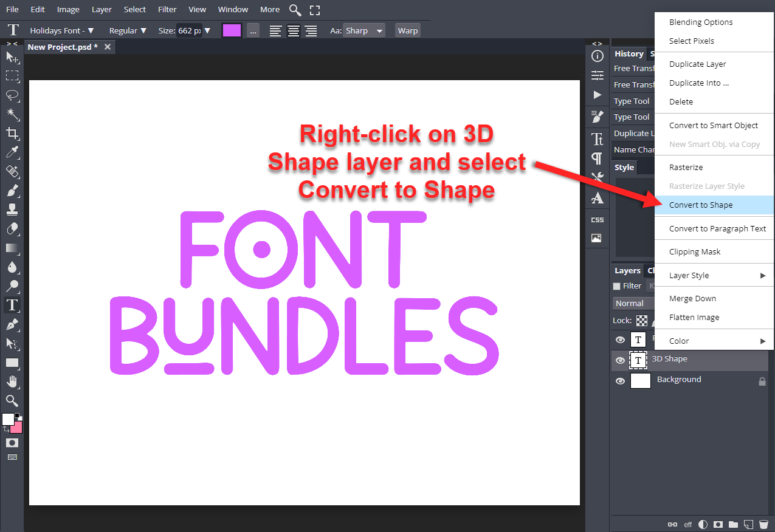Switch to the History tab

(x=629, y=53)
